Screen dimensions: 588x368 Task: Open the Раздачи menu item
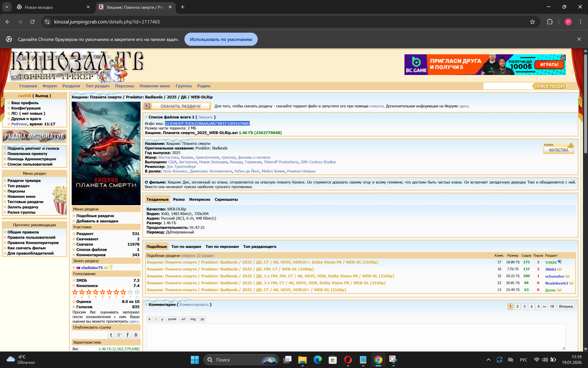[71, 86]
